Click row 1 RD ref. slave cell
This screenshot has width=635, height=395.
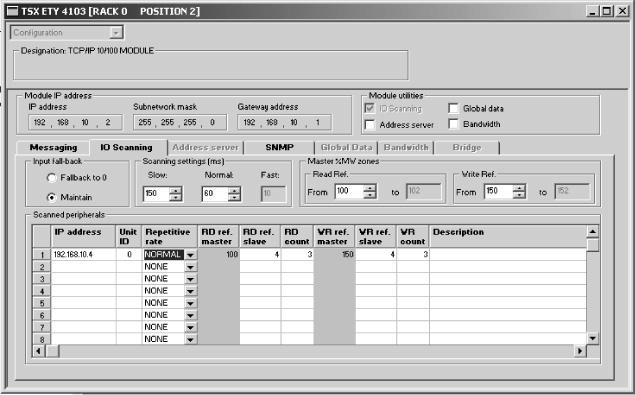(260, 254)
